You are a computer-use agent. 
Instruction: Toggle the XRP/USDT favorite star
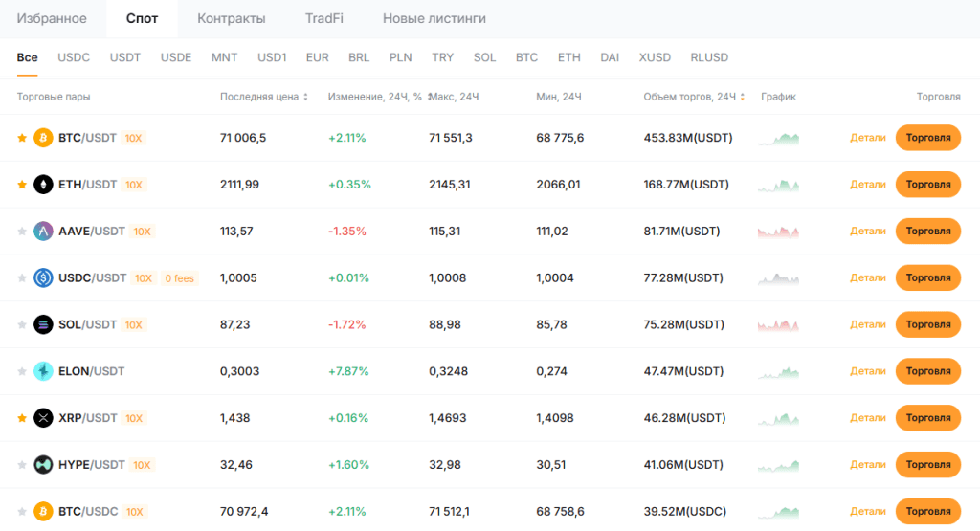[22, 418]
